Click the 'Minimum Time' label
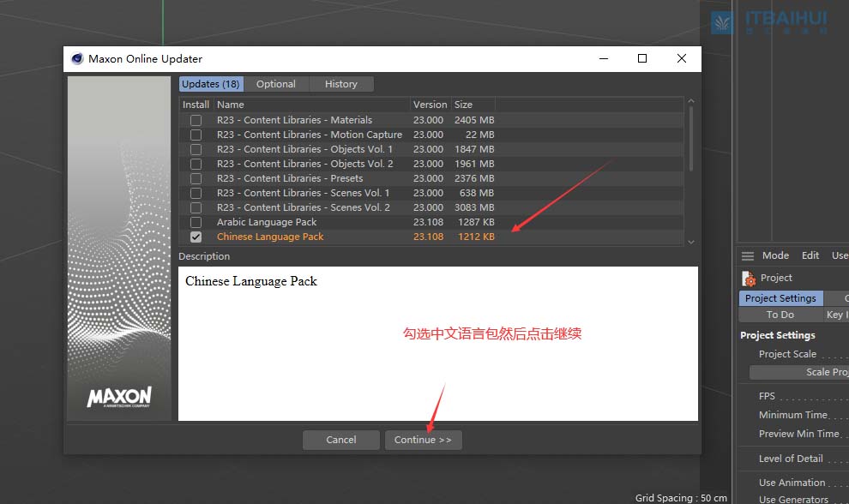Screen dimensions: 849x504 point(793,415)
